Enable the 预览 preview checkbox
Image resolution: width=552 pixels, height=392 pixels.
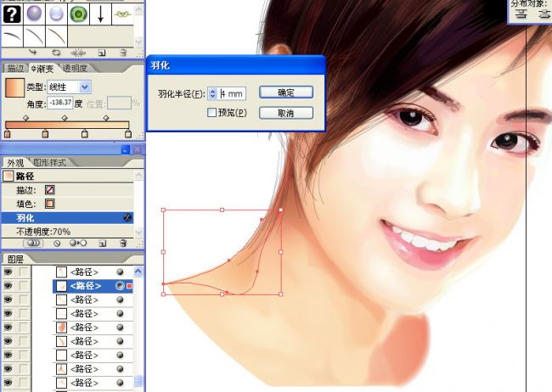pyautogui.click(x=212, y=112)
